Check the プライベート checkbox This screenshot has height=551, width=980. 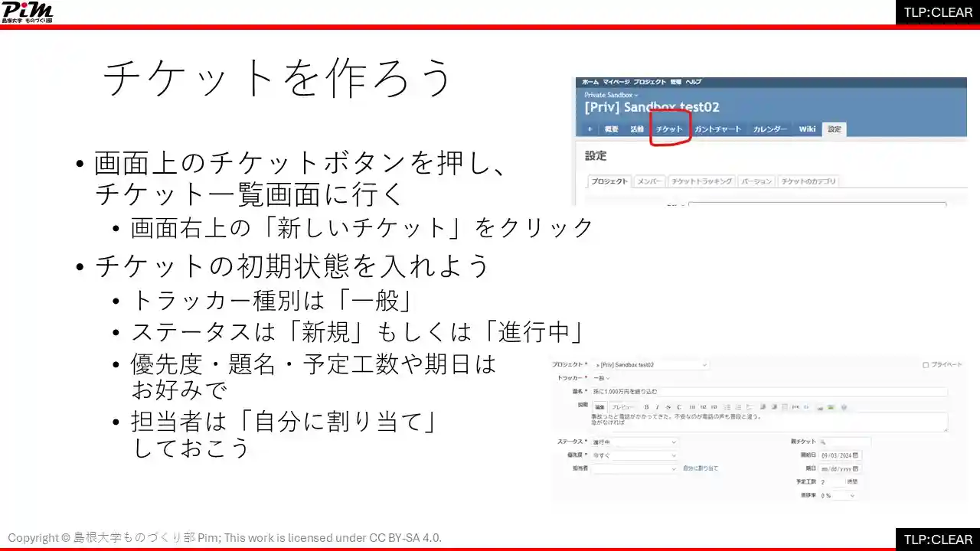click(926, 365)
